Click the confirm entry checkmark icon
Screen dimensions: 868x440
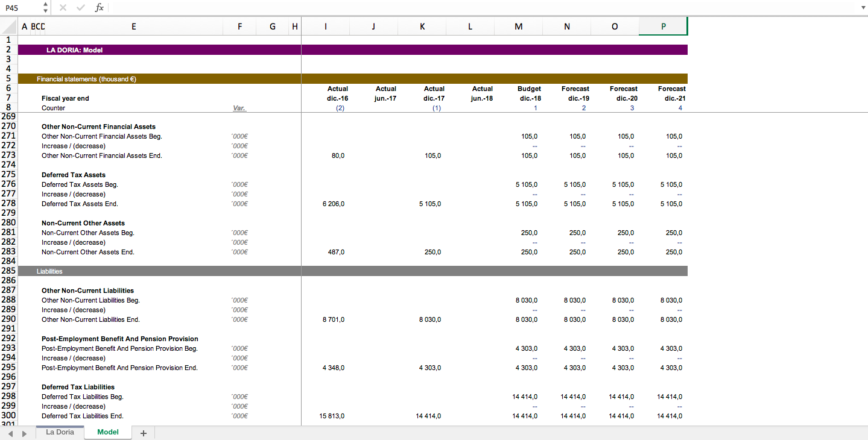click(x=81, y=8)
